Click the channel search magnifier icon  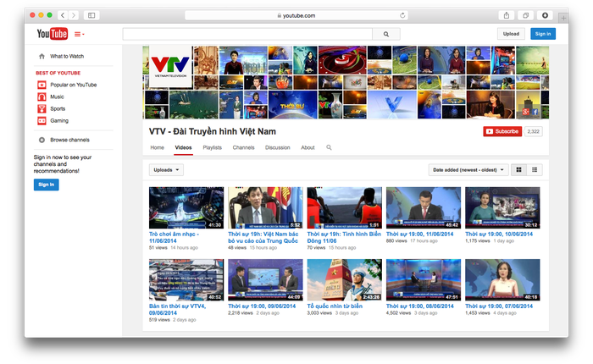pyautogui.click(x=329, y=147)
